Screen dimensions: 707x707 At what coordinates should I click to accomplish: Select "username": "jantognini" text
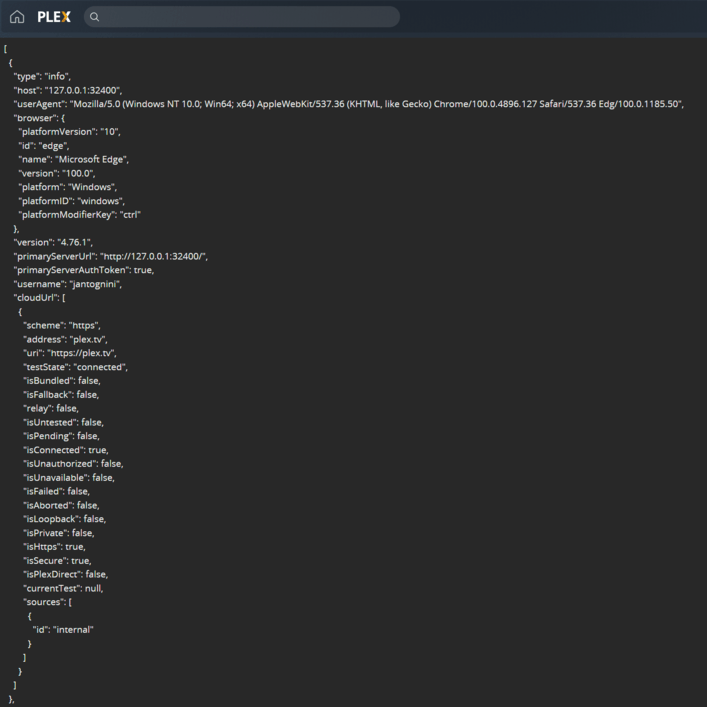(68, 284)
